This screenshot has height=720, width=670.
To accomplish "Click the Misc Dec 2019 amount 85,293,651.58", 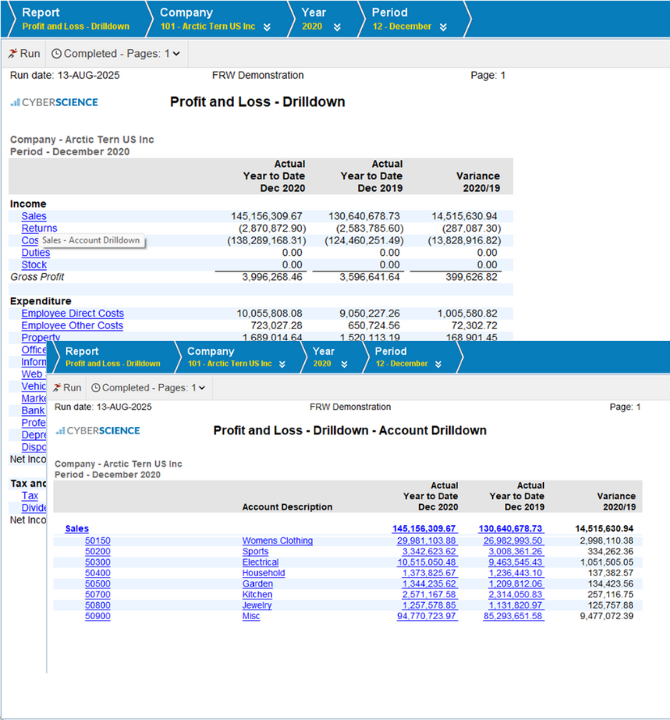I will 513,617.
